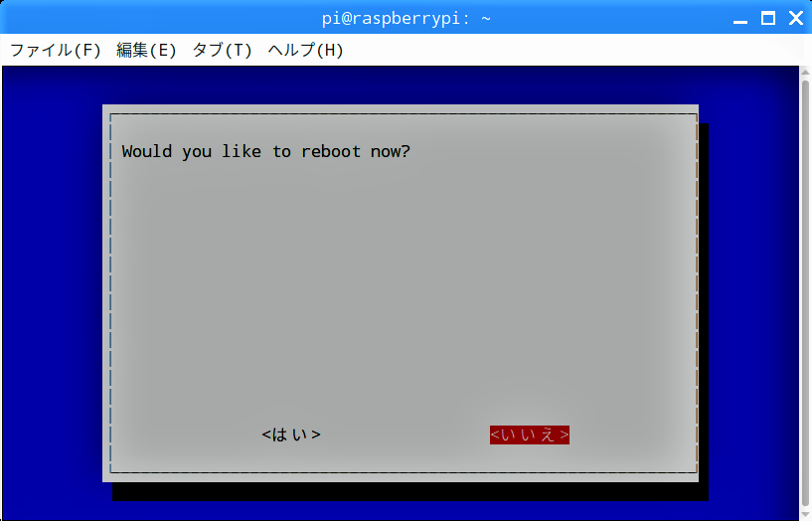Click the "Would you like to reboot now?" text
Image resolution: width=812 pixels, height=521 pixels.
pos(265,152)
